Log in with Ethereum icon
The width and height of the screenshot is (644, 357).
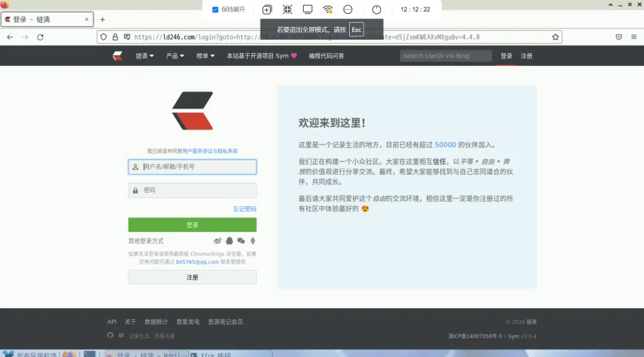pos(253,241)
